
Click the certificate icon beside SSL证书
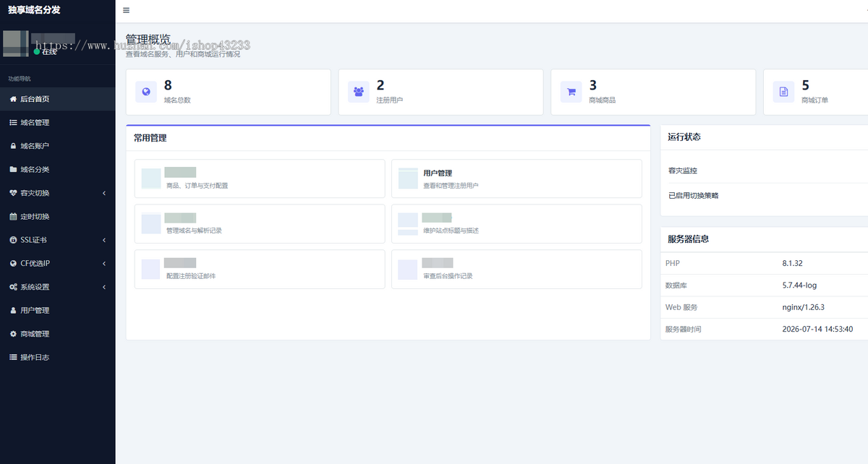[x=13, y=240]
